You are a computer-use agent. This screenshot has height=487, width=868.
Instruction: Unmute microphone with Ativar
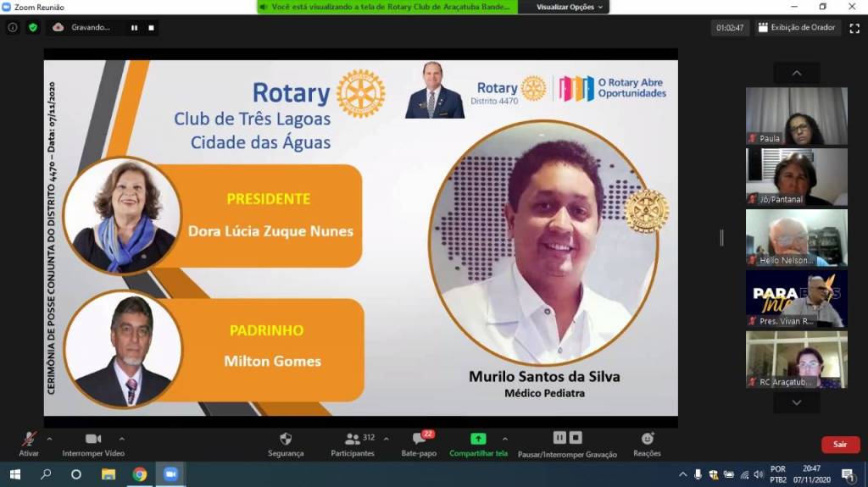[x=29, y=444]
